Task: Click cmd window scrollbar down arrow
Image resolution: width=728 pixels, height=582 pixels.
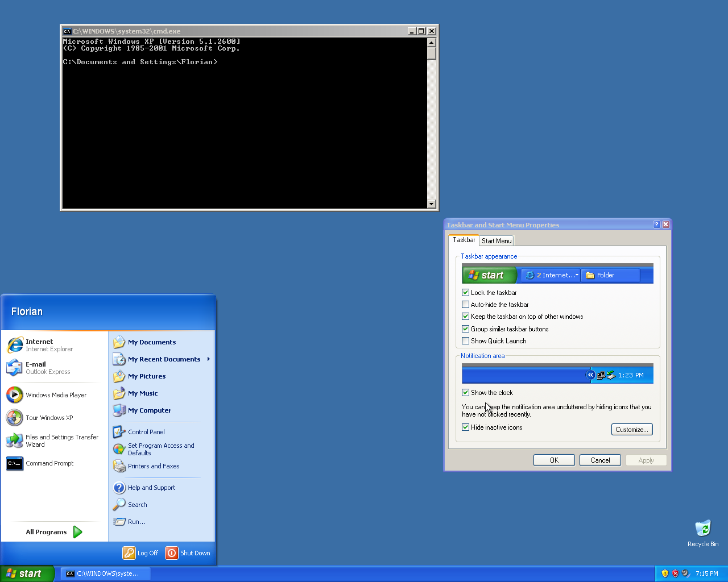Action: click(x=431, y=204)
